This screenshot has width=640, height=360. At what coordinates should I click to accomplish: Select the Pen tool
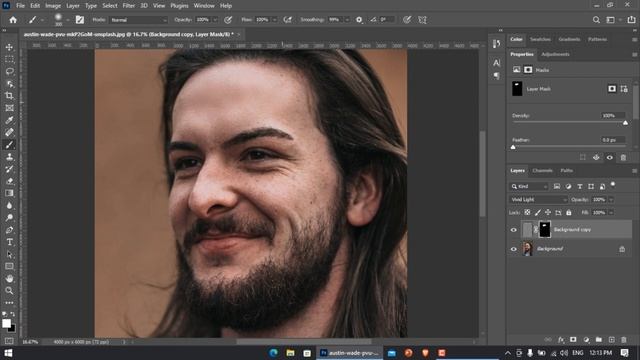pyautogui.click(x=9, y=230)
